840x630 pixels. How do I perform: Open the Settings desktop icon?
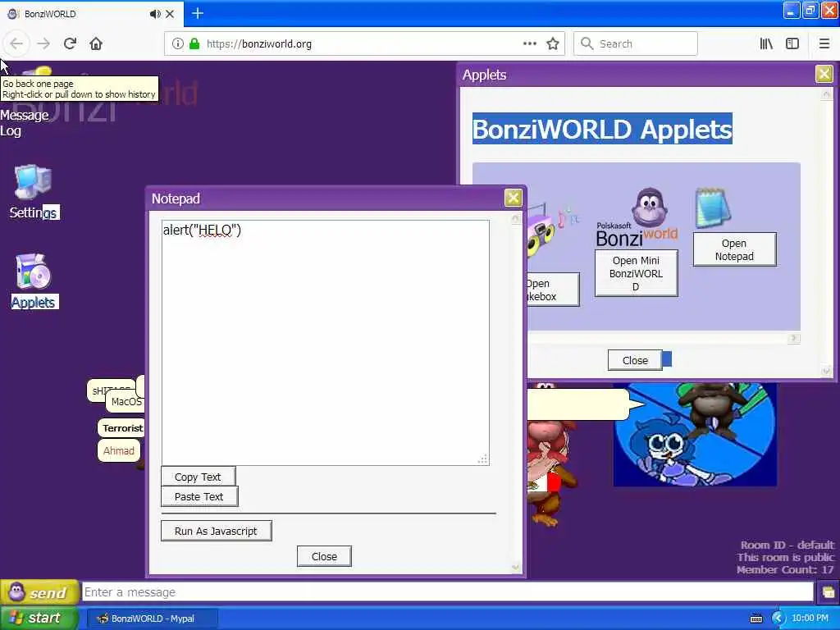[33, 192]
